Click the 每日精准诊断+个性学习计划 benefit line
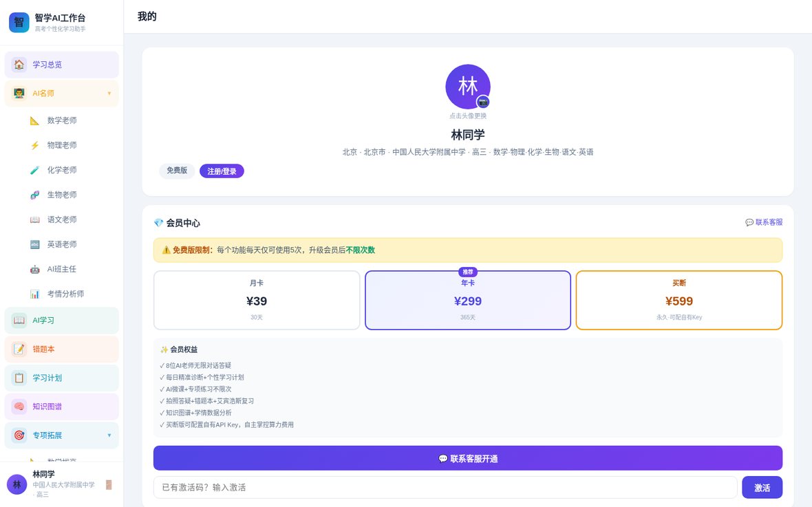Screen dimensions: 812x507 point(202,378)
